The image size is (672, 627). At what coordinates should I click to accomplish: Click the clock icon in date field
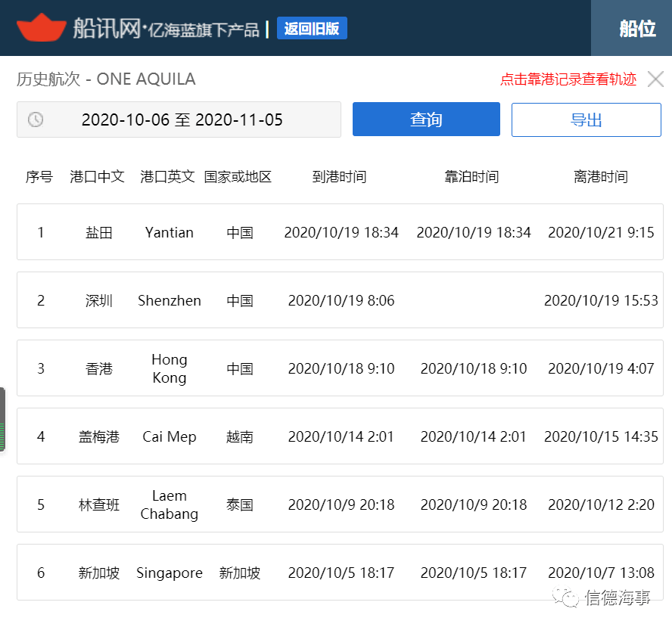(36, 120)
